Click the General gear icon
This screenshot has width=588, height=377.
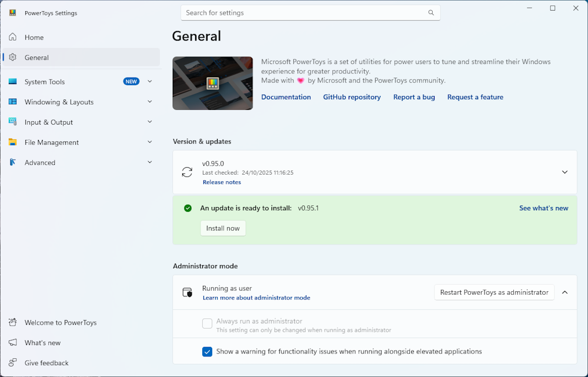tap(12, 58)
